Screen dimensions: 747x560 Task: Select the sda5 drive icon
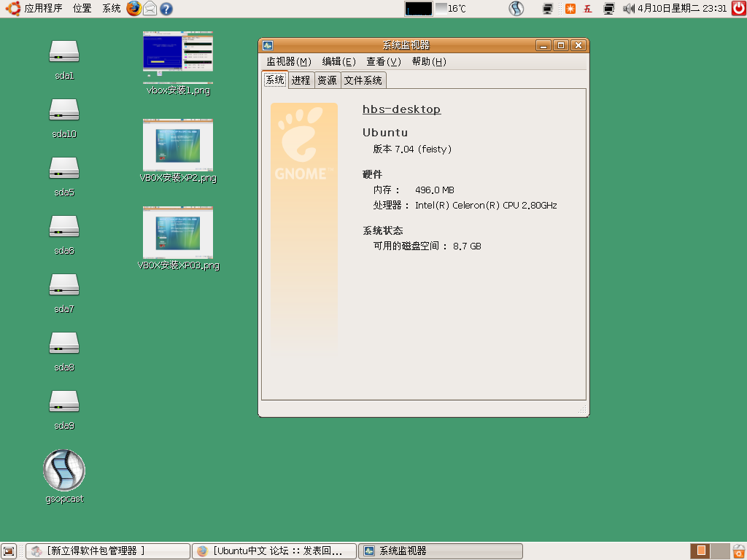pos(64,168)
